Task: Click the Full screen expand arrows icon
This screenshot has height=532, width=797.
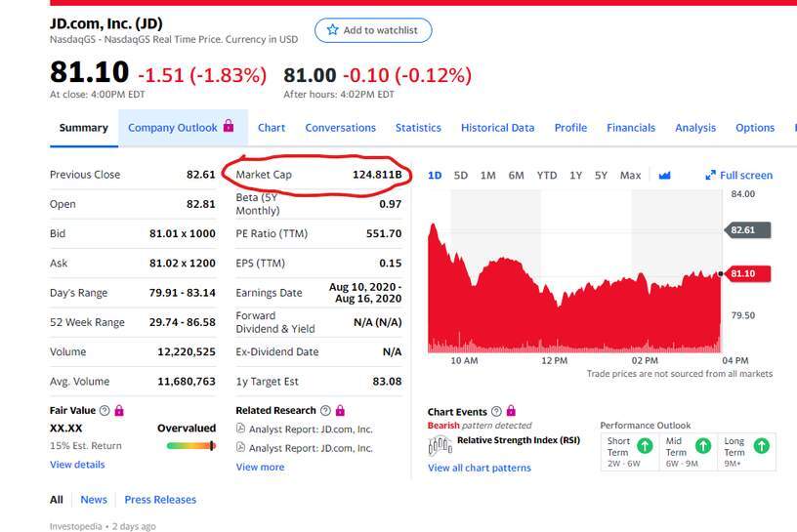Action: coord(711,176)
